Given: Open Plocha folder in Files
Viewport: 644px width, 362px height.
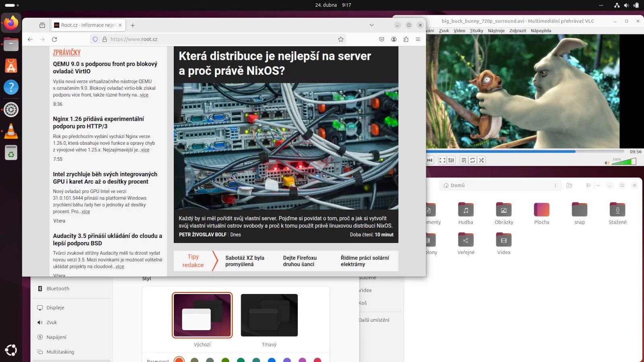Looking at the screenshot, I should click(x=541, y=213).
